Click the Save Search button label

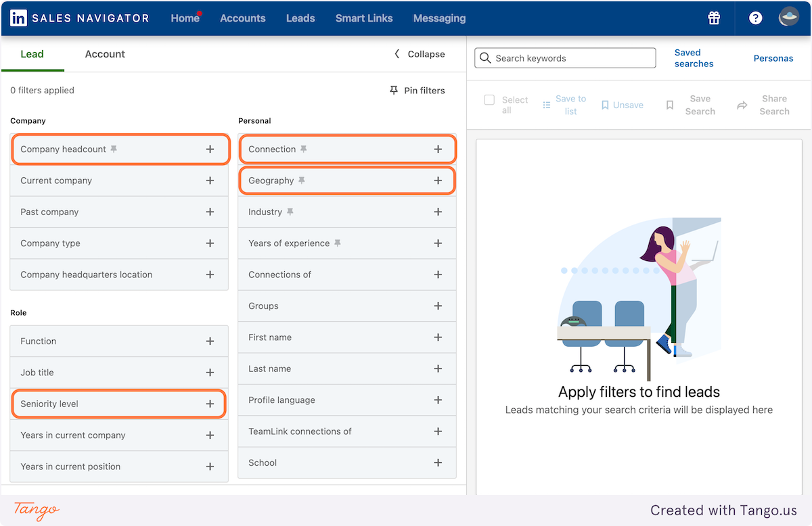(700, 105)
